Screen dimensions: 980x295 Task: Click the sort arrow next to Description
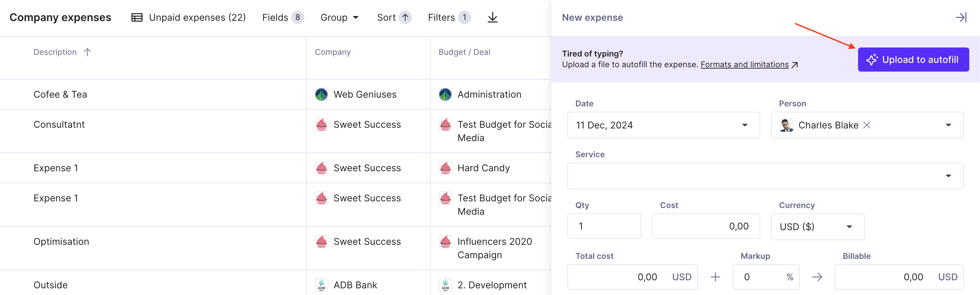pyautogui.click(x=87, y=52)
